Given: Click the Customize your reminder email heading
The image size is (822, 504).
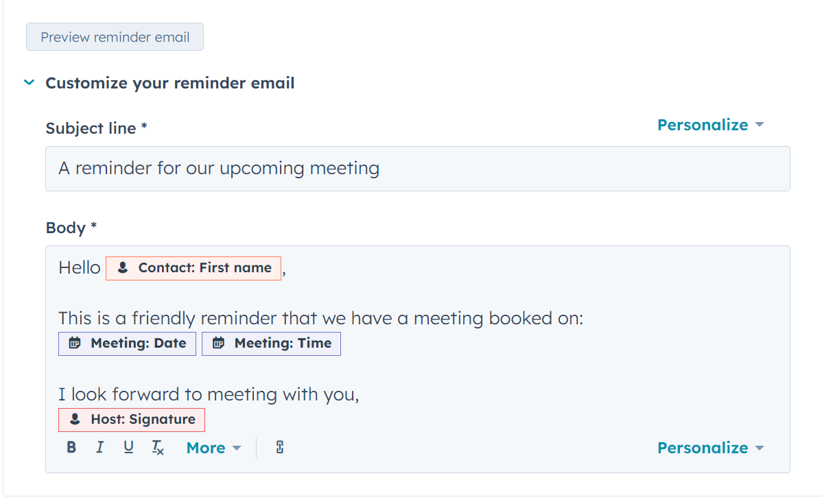Looking at the screenshot, I should (169, 82).
